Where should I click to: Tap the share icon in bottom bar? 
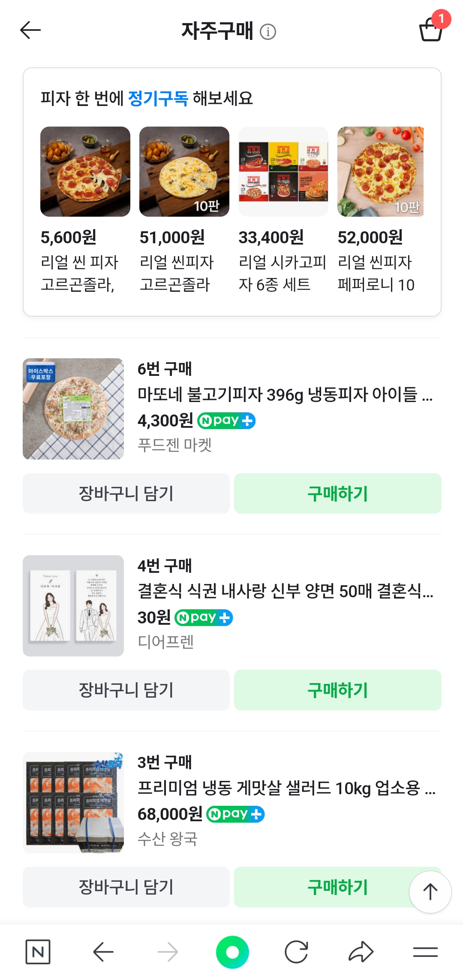[361, 952]
